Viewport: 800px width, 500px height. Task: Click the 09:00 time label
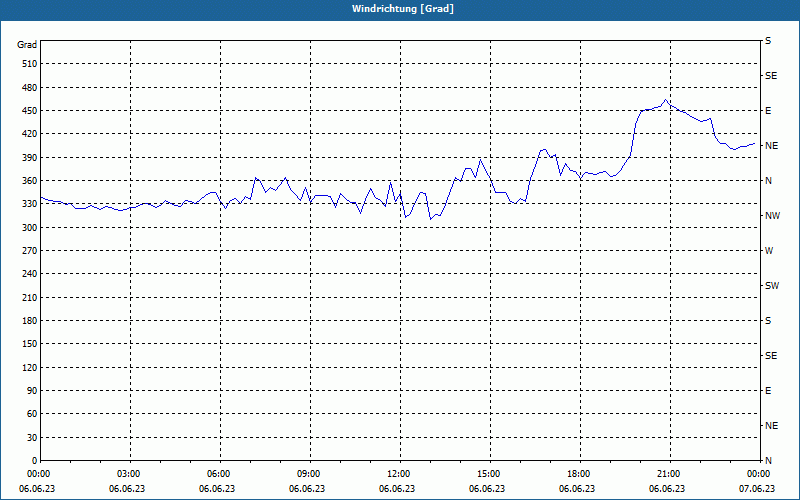pos(309,474)
